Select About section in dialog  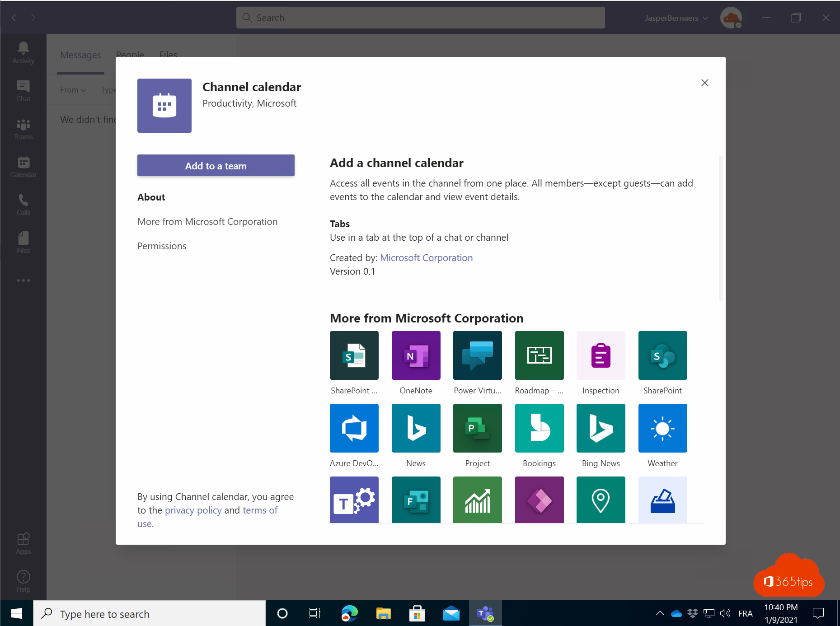click(151, 197)
